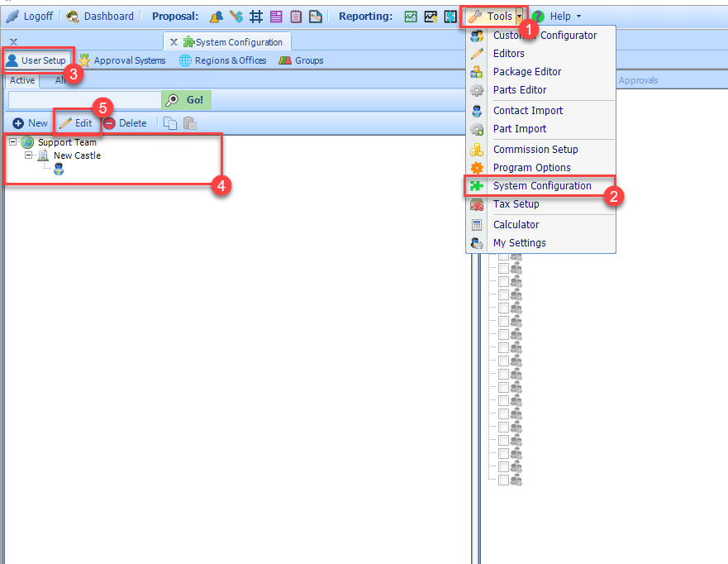
Task: Click the Package Editor boxes icon
Action: tap(477, 72)
